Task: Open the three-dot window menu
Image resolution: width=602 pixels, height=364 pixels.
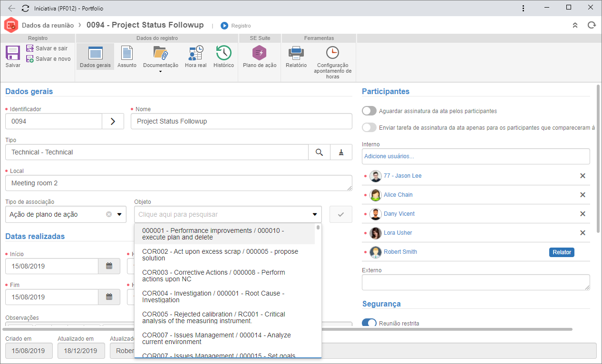Action: click(523, 8)
